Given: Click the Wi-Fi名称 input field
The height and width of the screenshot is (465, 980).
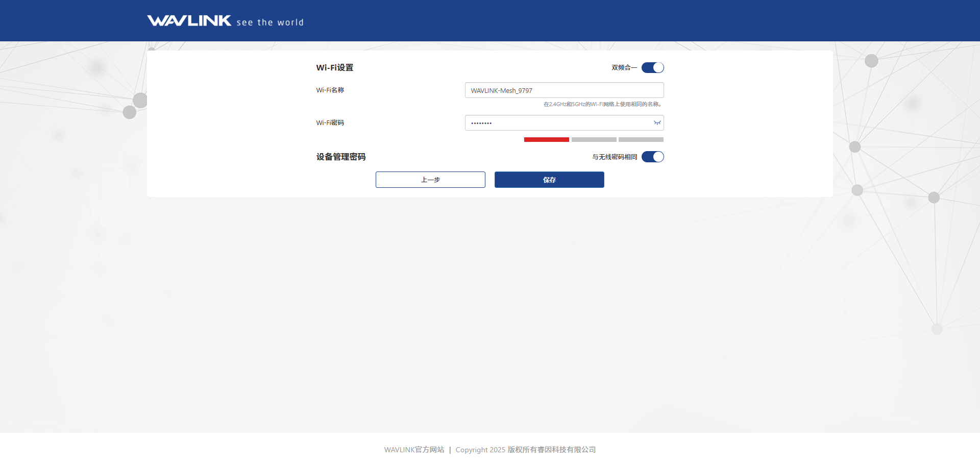Looking at the screenshot, I should [563, 90].
